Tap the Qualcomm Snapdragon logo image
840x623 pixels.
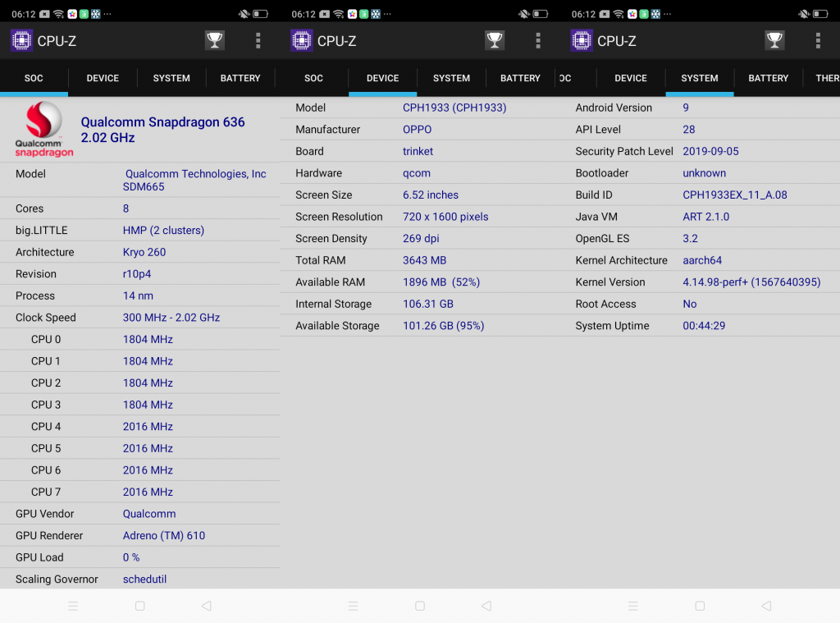[44, 129]
